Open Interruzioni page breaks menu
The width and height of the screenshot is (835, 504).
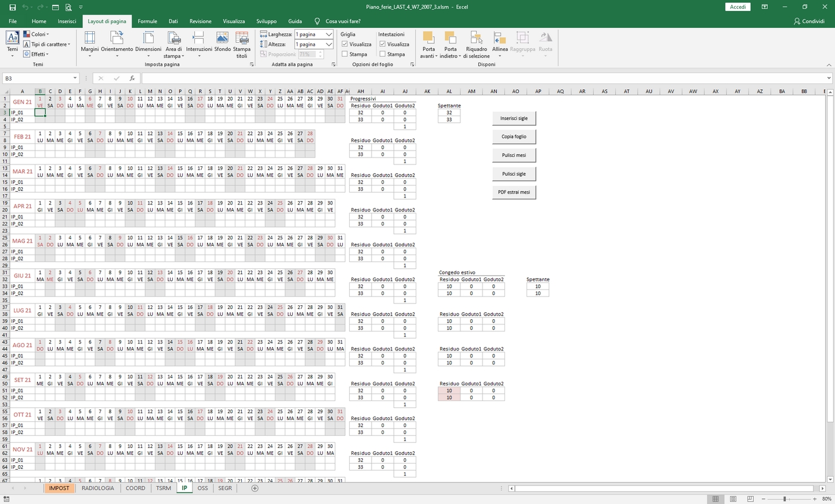coord(199,45)
